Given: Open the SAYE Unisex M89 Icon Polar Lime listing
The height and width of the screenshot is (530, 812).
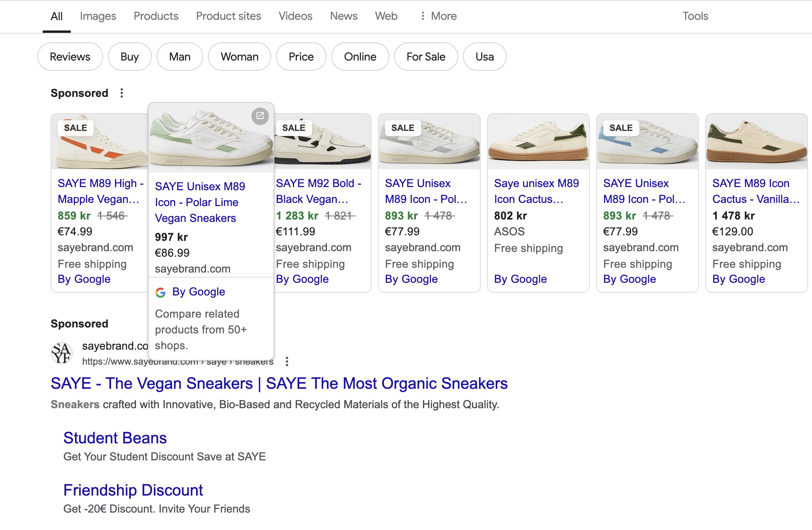Looking at the screenshot, I should (200, 202).
